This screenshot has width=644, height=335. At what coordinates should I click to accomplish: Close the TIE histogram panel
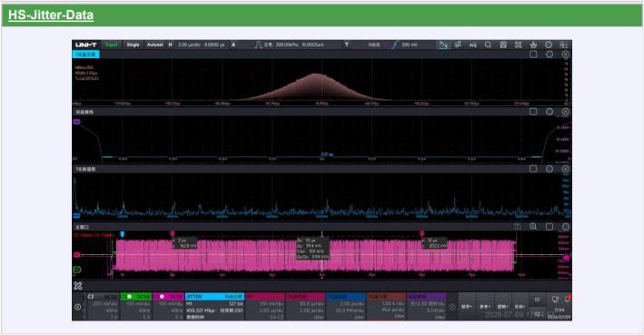click(566, 54)
